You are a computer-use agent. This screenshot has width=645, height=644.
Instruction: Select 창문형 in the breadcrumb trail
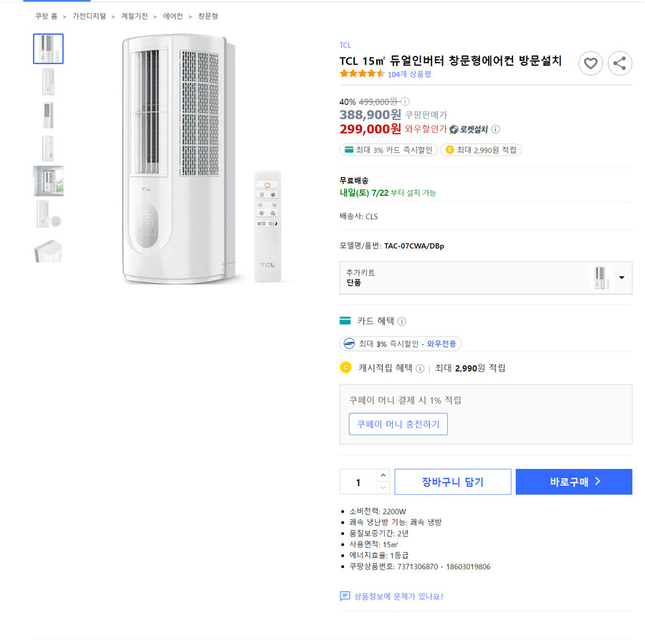click(208, 16)
